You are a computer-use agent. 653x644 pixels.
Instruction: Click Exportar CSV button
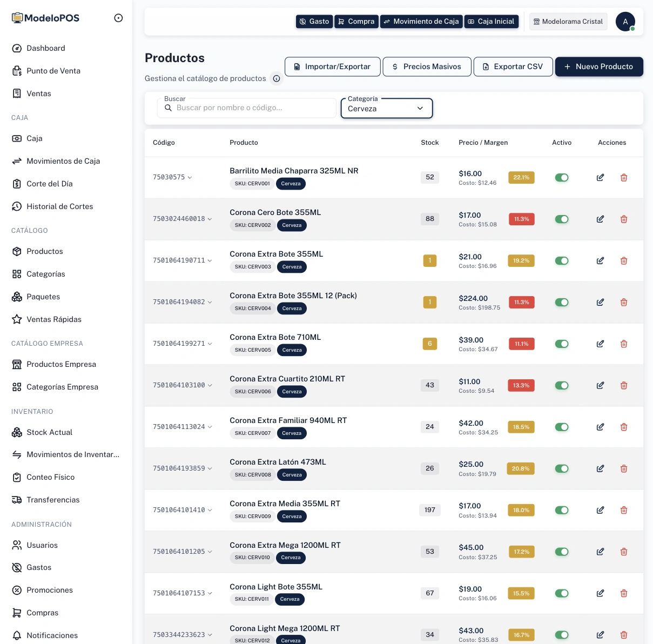point(513,67)
